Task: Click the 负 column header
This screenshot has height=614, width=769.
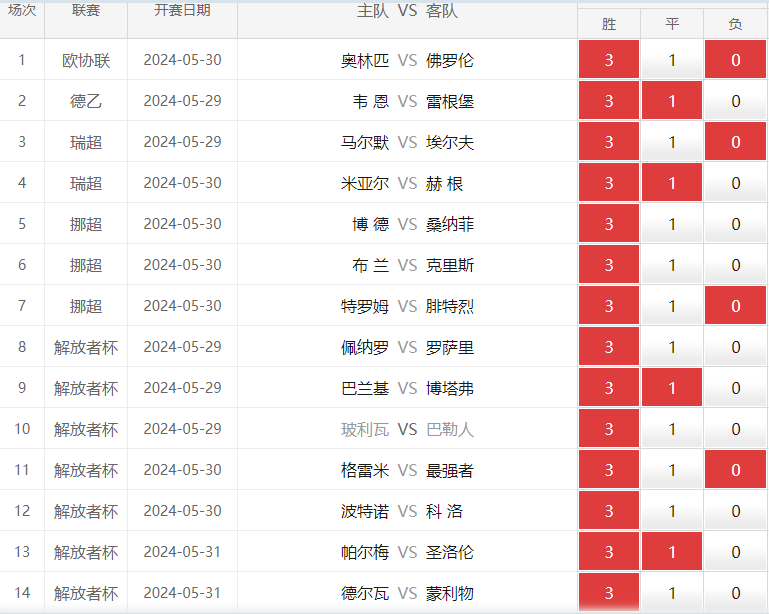Action: click(735, 24)
